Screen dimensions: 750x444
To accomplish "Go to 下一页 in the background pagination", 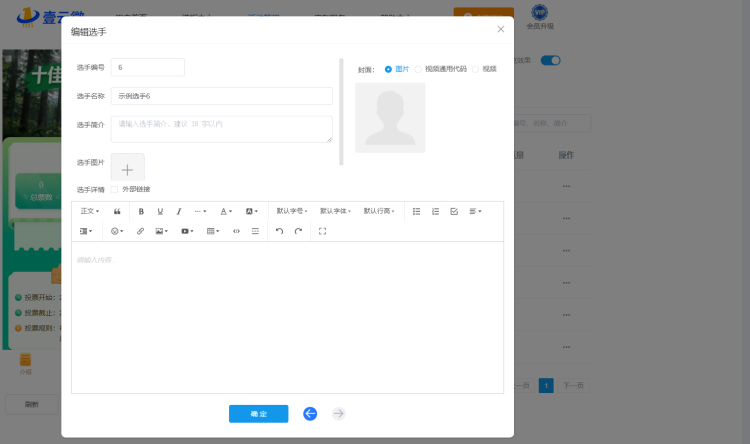I will [x=573, y=386].
